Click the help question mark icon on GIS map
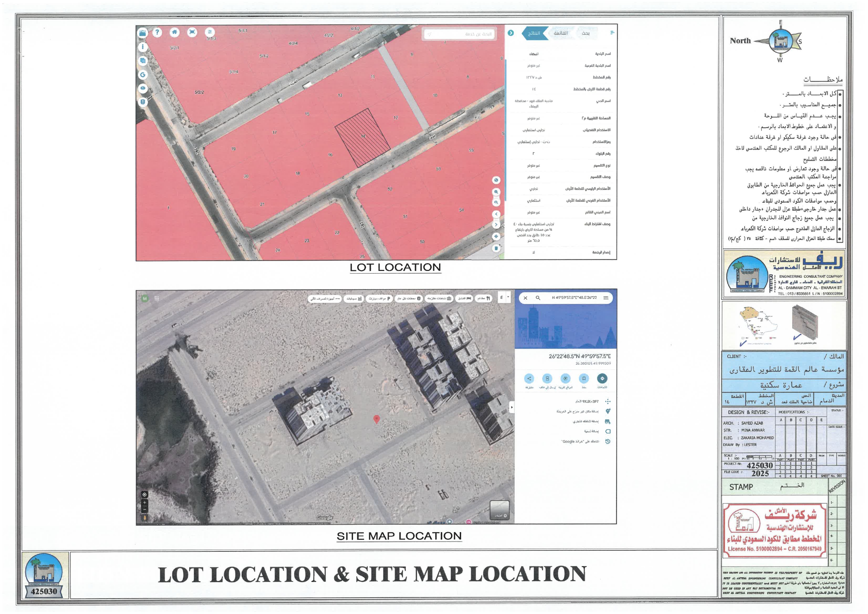 (x=157, y=33)
